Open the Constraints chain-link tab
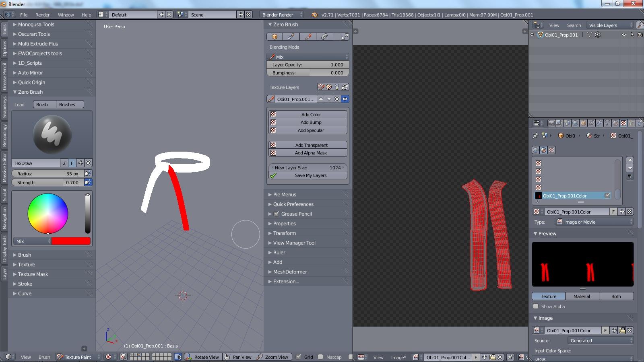 pyautogui.click(x=591, y=123)
